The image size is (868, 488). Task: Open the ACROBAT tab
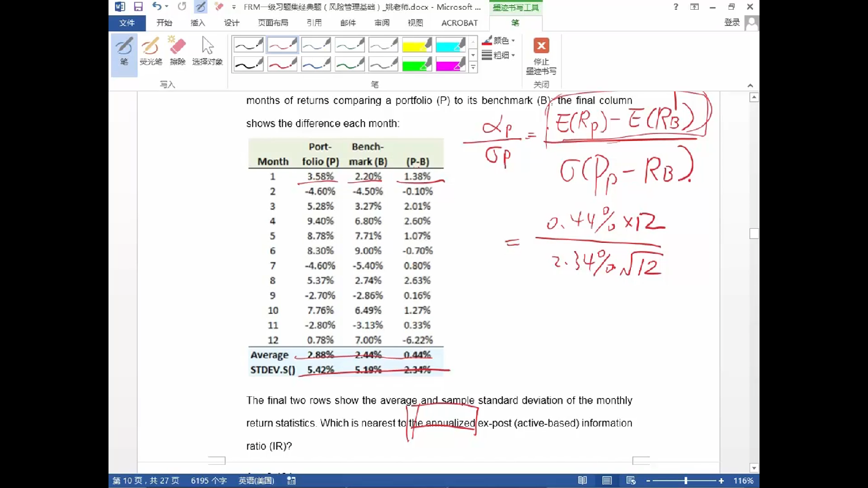459,23
